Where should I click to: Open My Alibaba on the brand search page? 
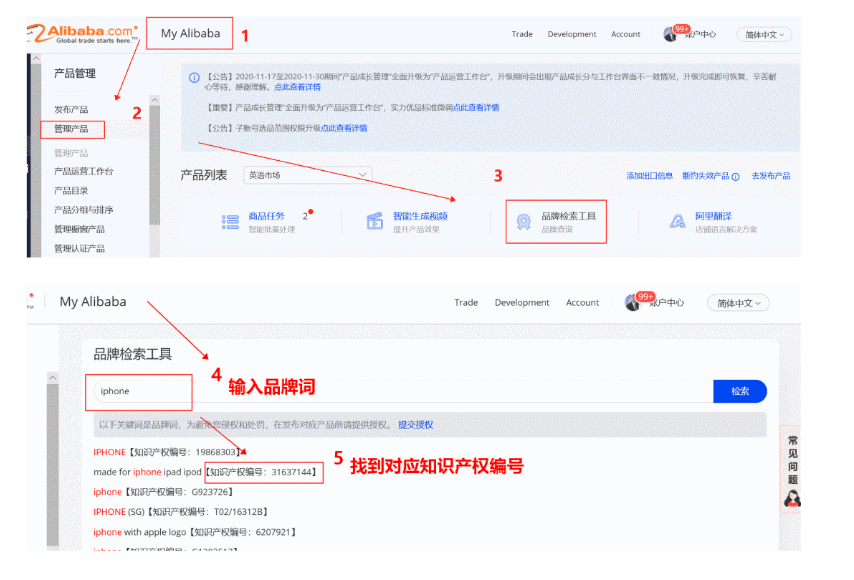point(93,301)
